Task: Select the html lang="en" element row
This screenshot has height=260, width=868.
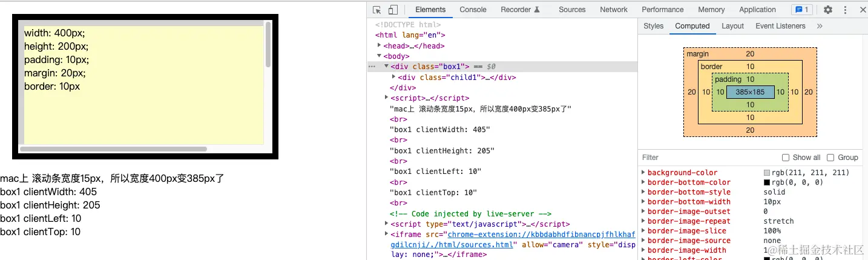Action: [x=410, y=35]
